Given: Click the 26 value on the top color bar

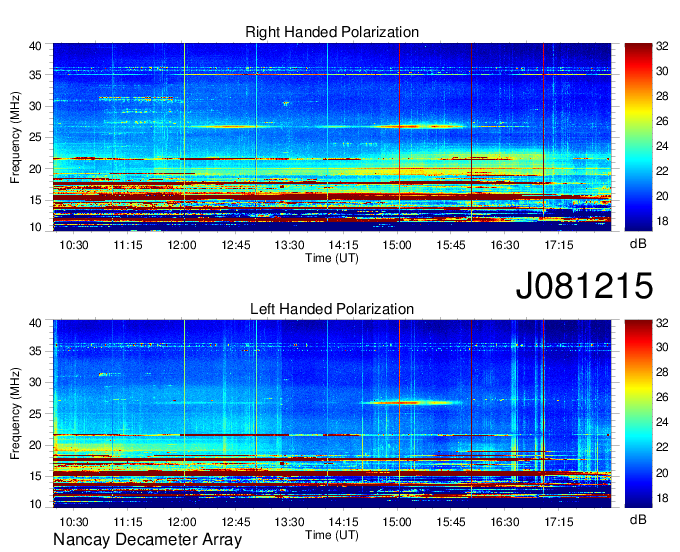Looking at the screenshot, I should [662, 121].
